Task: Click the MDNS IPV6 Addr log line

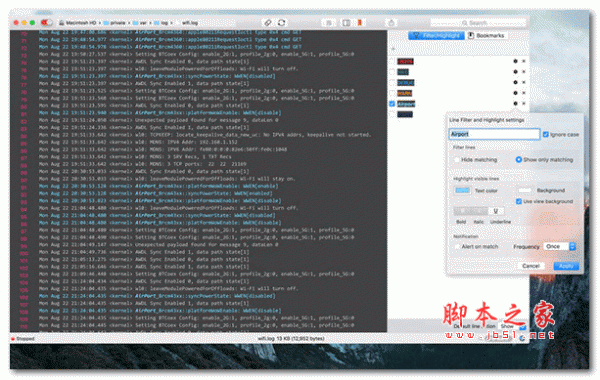Action: click(163, 149)
